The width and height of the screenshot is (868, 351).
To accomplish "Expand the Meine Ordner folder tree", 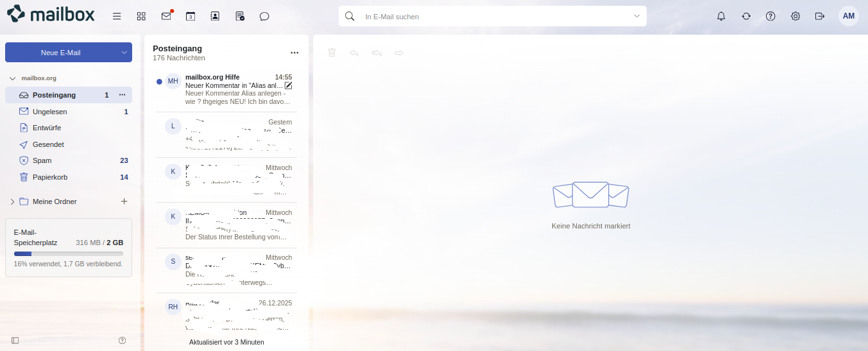I will tap(12, 201).
